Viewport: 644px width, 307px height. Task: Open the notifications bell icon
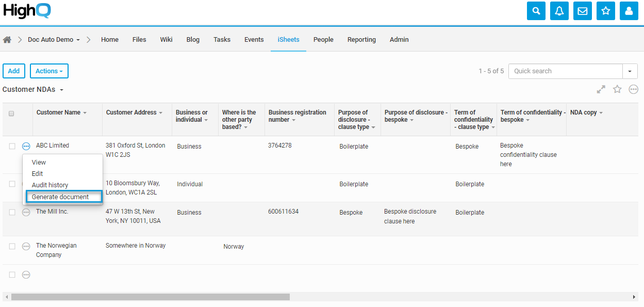559,11
